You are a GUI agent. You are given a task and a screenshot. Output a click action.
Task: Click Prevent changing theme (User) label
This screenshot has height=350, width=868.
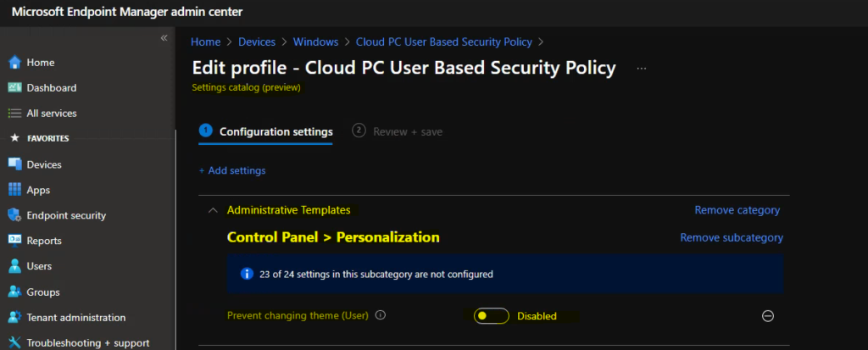[x=298, y=315]
